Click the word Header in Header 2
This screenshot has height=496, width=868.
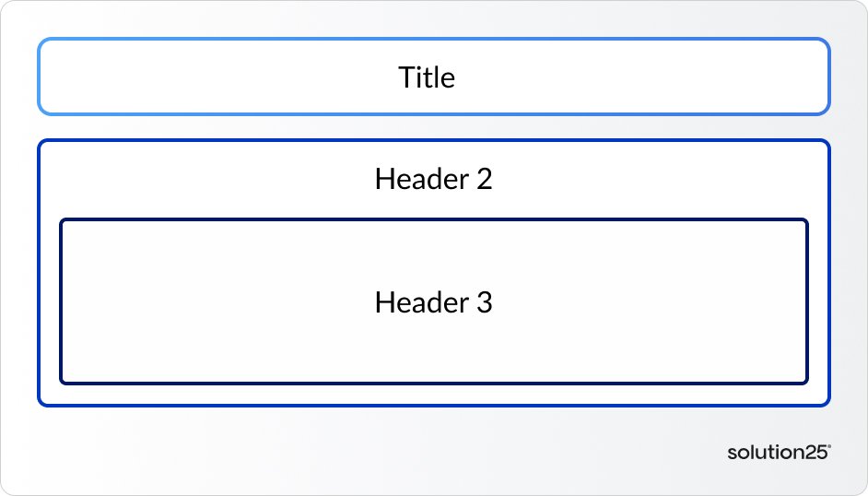tap(419, 179)
